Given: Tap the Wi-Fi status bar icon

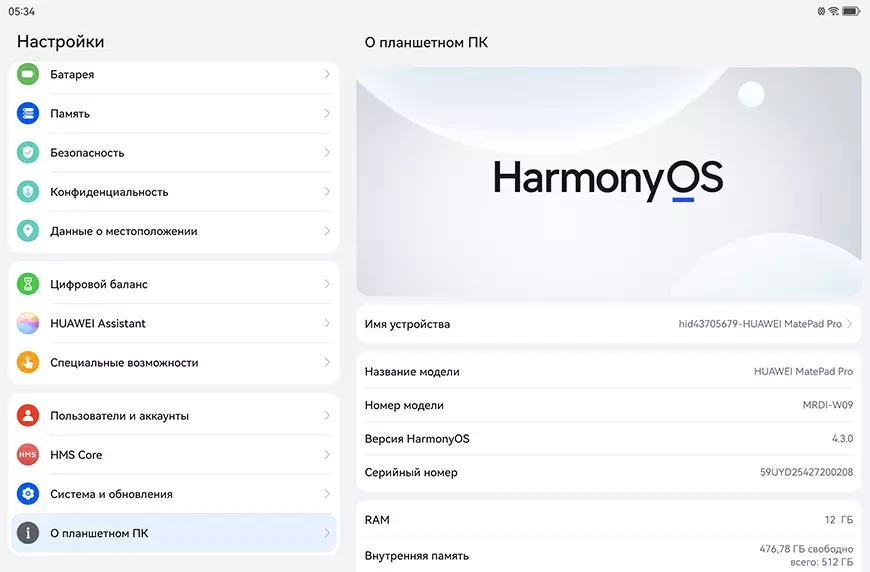Looking at the screenshot, I should (x=833, y=11).
